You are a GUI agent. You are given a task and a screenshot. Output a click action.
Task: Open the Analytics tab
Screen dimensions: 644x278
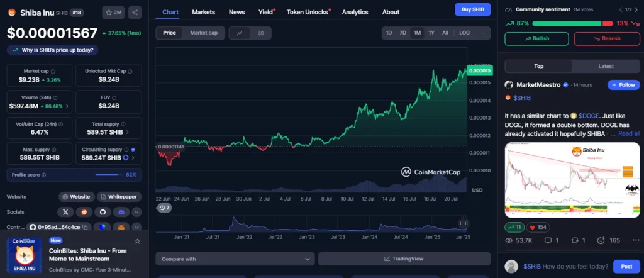[x=355, y=13]
